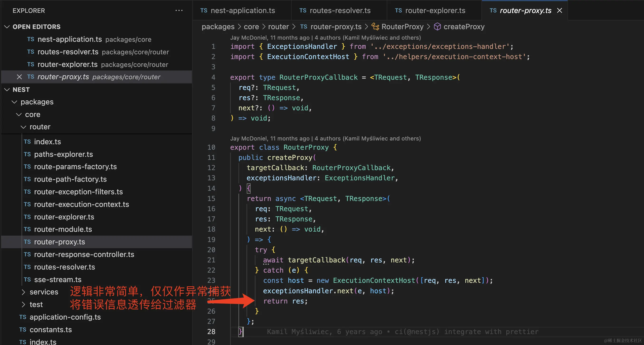Image resolution: width=644 pixels, height=345 pixels.
Task: Close router-proxy.ts in Open Editors list
Action: click(x=19, y=77)
